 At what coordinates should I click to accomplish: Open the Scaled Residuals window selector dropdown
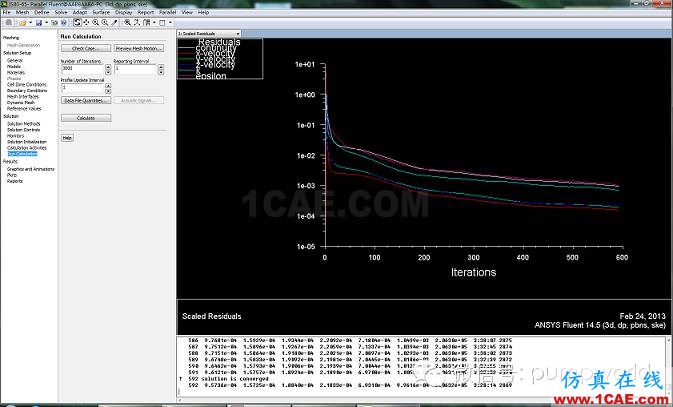pos(209,33)
